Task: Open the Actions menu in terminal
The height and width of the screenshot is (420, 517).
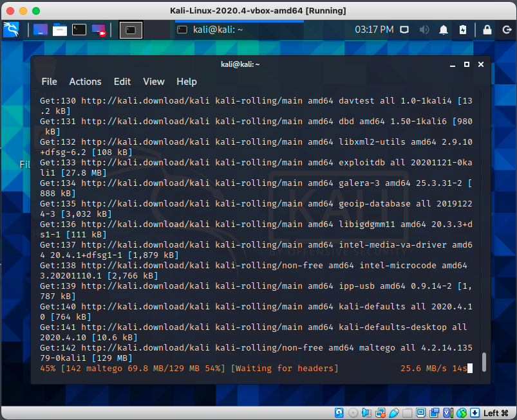Action: (x=85, y=82)
